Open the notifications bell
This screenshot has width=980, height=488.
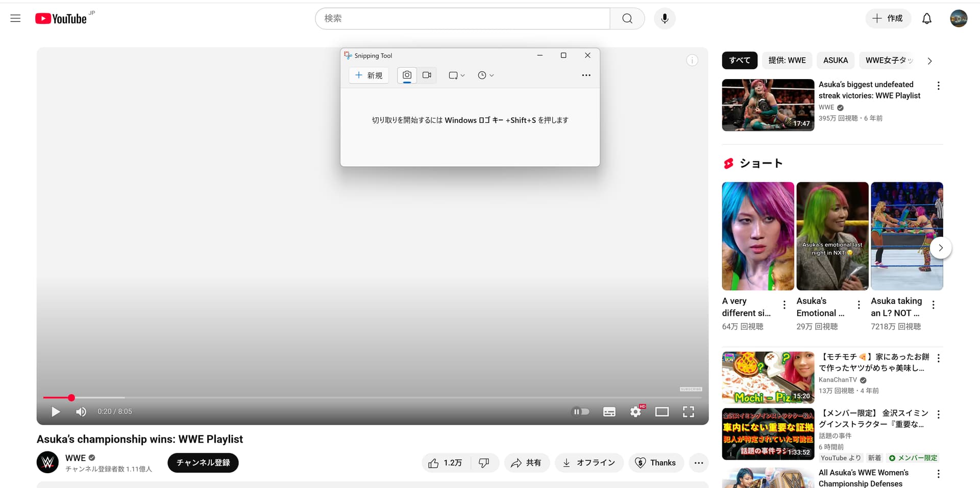927,18
